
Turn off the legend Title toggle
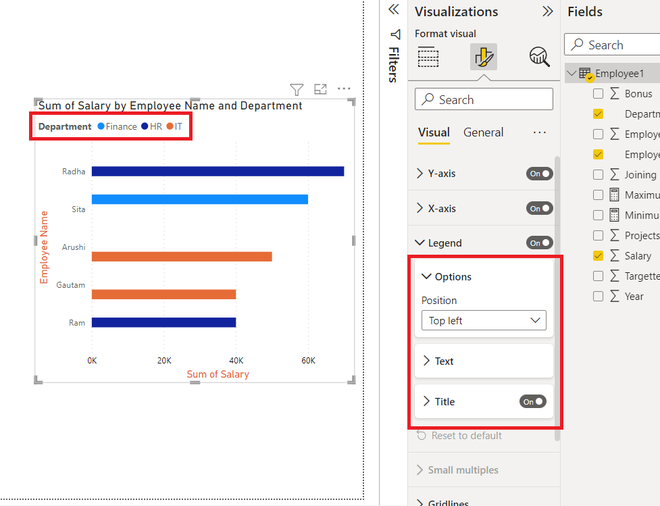tap(532, 402)
